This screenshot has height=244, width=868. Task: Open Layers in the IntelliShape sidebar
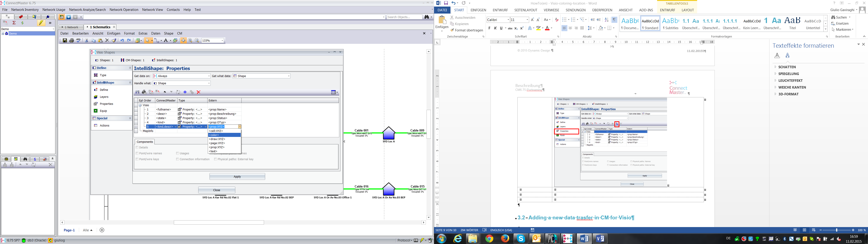tap(104, 97)
